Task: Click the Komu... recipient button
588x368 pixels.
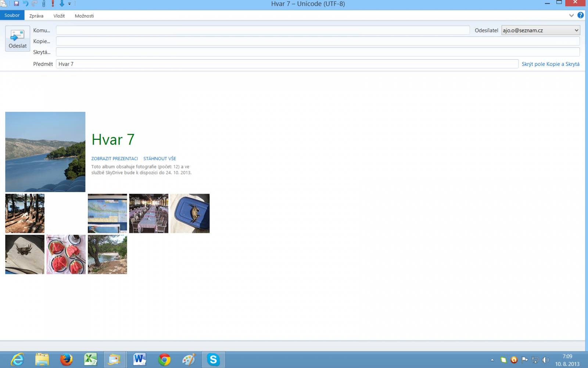Action: (x=42, y=31)
